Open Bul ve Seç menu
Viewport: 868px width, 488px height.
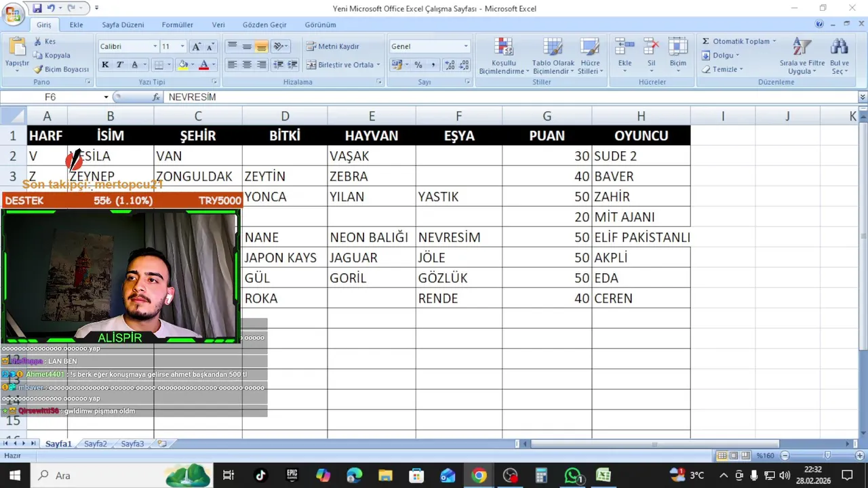[840, 56]
